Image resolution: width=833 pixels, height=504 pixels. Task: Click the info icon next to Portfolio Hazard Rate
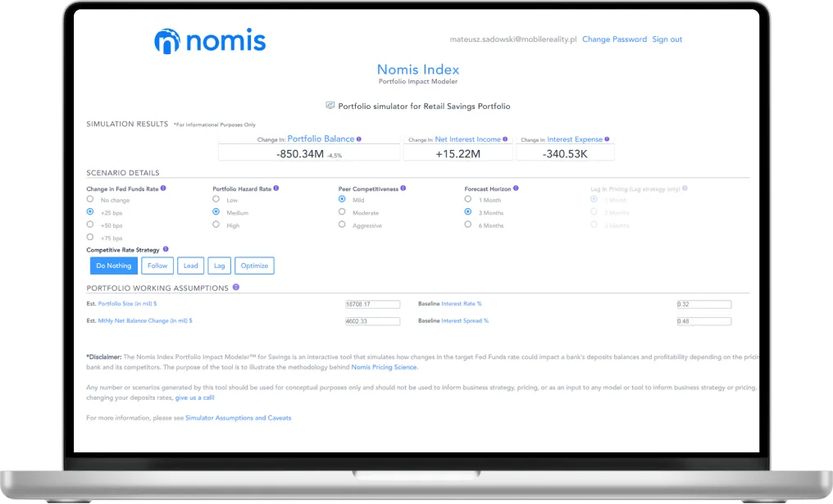276,188
